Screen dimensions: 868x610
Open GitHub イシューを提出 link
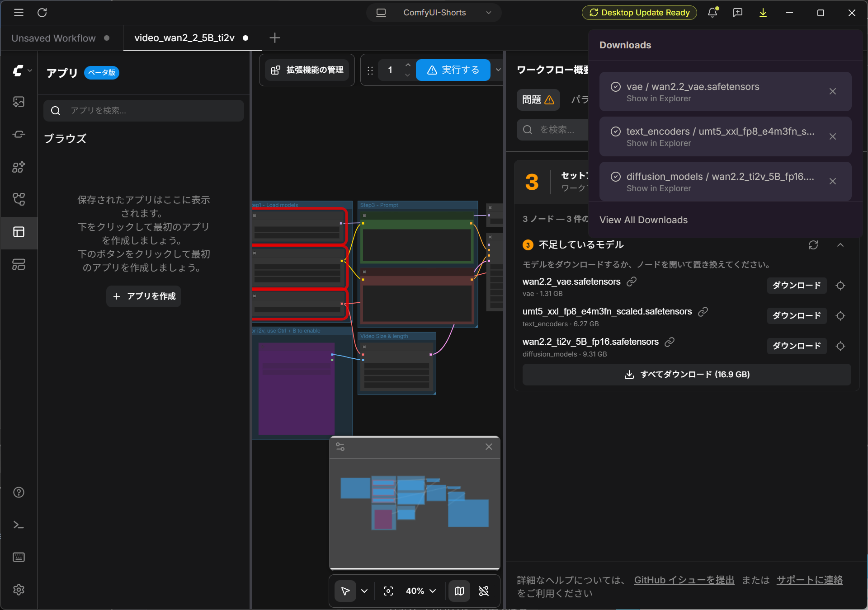click(684, 580)
